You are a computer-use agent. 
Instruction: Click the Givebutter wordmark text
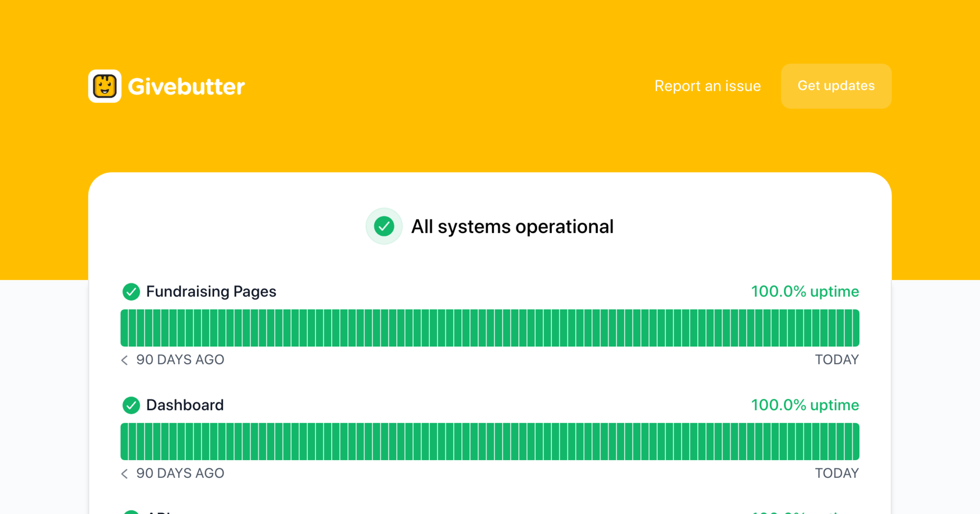pyautogui.click(x=186, y=86)
